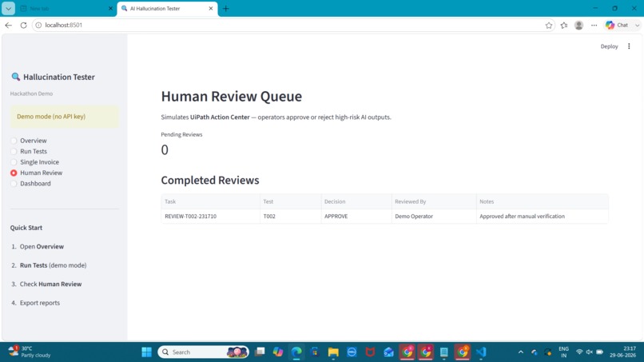Reload the localhost page

(23, 25)
